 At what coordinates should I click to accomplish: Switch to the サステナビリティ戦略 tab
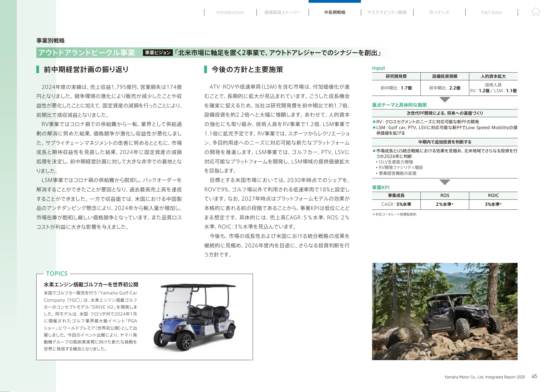(x=388, y=12)
